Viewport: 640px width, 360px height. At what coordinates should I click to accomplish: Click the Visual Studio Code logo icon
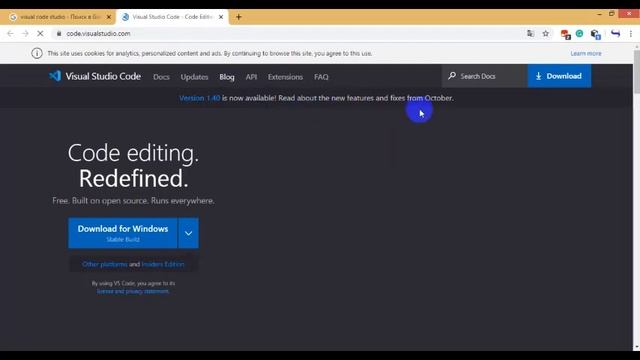pos(55,76)
